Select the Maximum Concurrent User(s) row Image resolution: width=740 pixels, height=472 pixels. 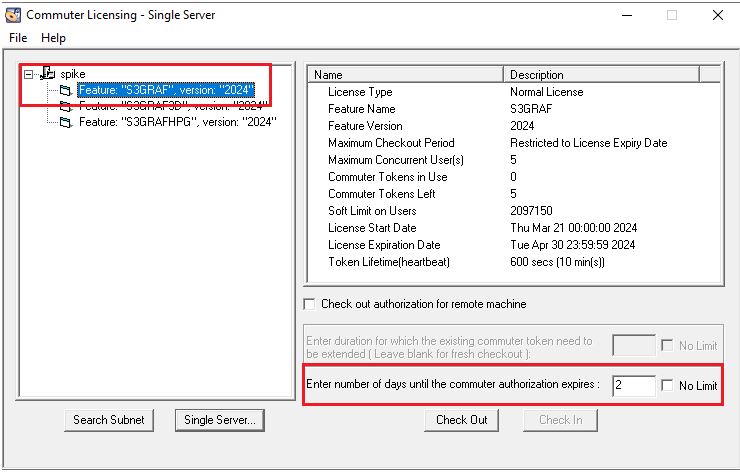tap(514, 160)
